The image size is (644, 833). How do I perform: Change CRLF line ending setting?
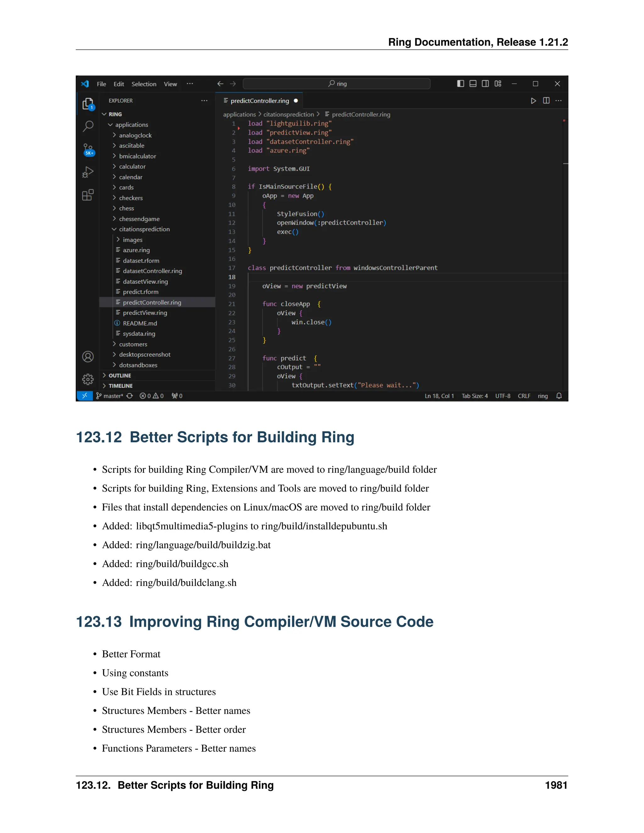point(524,396)
